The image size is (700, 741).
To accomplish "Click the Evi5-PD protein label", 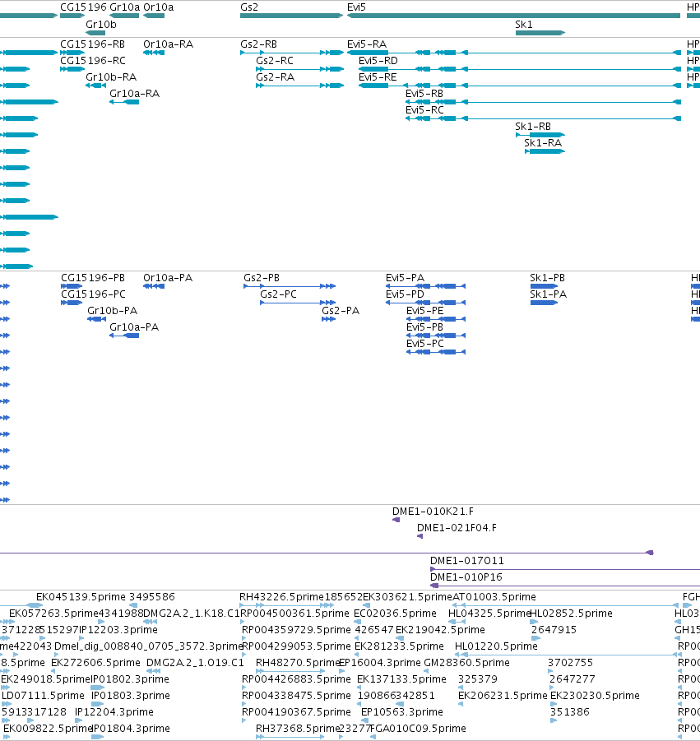I will 405,294.
